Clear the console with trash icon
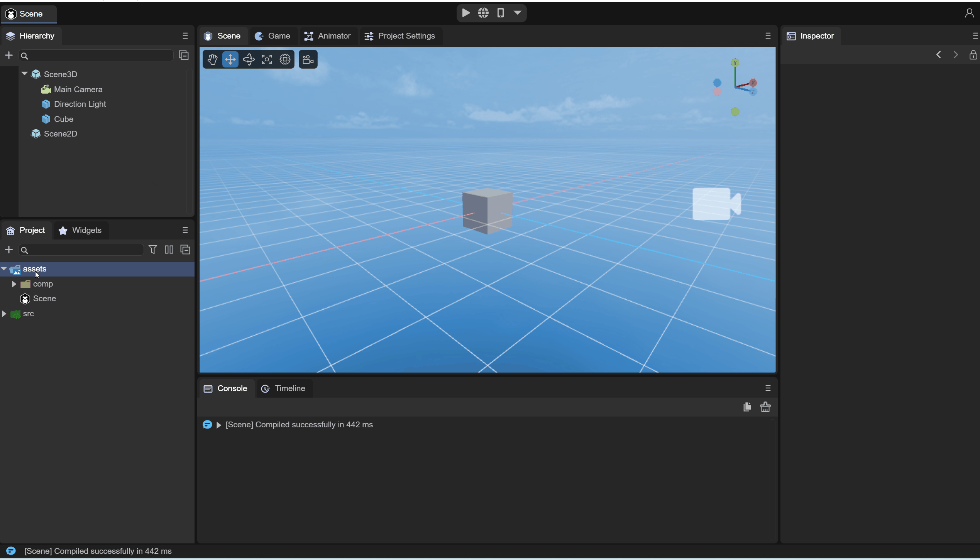The width and height of the screenshot is (980, 560). pyautogui.click(x=765, y=407)
